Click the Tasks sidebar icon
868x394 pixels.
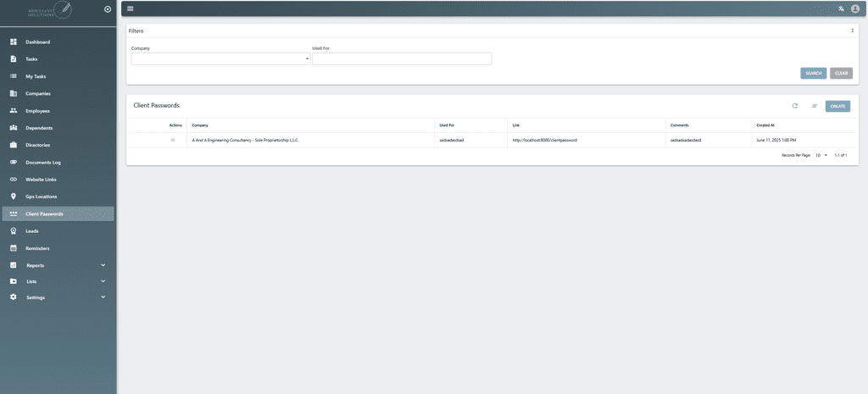14,59
